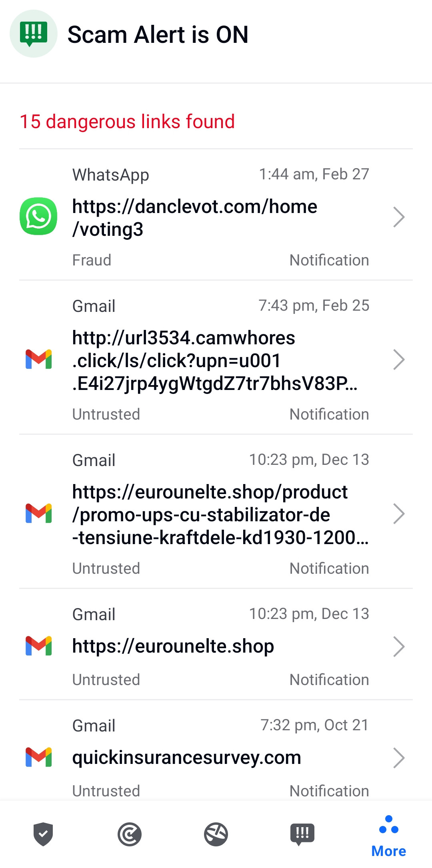
Task: Expand quickinsurancesurvey.com entry chevron
Action: click(399, 758)
